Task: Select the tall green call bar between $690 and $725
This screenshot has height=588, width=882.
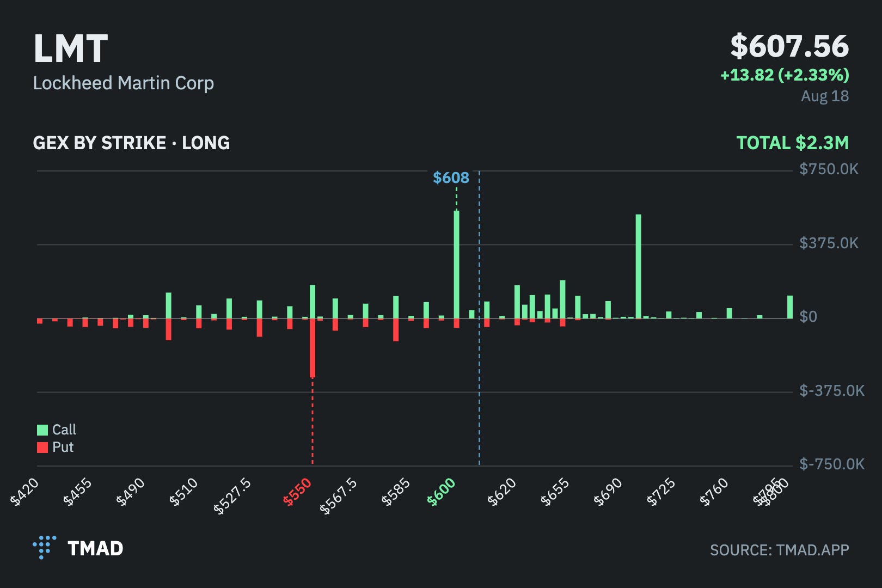Action: (x=638, y=266)
